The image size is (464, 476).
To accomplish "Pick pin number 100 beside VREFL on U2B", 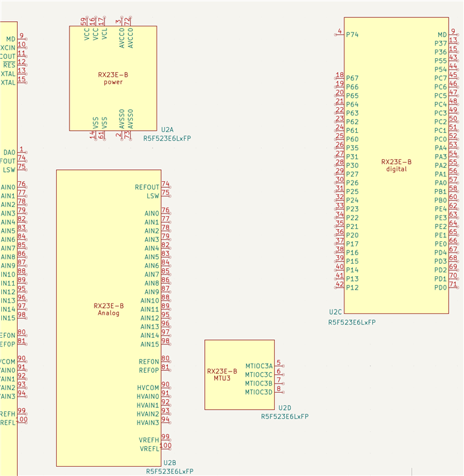I will 165,446.
